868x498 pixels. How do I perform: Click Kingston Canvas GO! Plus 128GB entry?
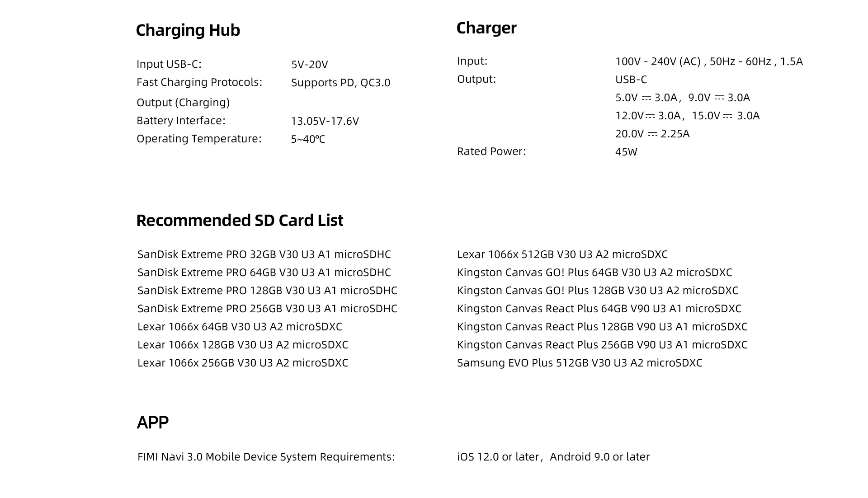(x=598, y=291)
